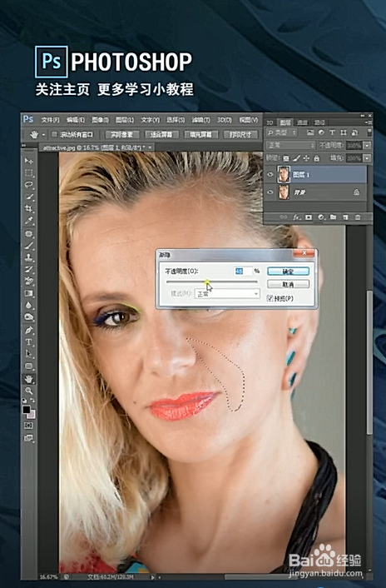Toggle Quick Mask mode
The height and width of the screenshot is (588, 386).
pos(29,426)
